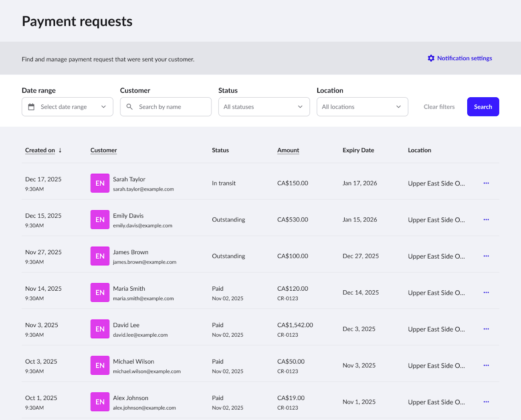Open the Select date range dropdown
The width and height of the screenshot is (521, 420).
point(67,107)
